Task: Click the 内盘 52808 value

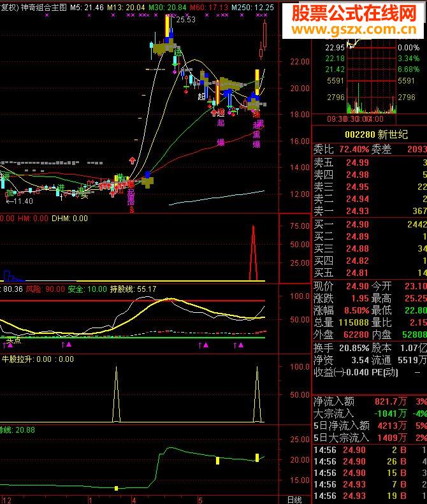Action: [x=414, y=335]
